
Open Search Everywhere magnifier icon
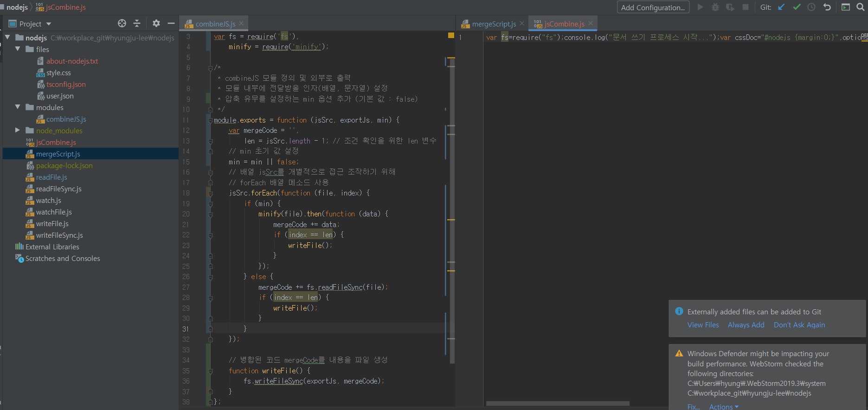[x=861, y=7]
